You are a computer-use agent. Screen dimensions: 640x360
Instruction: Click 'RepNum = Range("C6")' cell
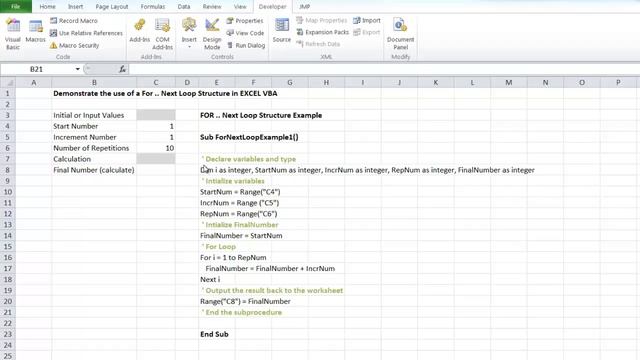pos(238,213)
